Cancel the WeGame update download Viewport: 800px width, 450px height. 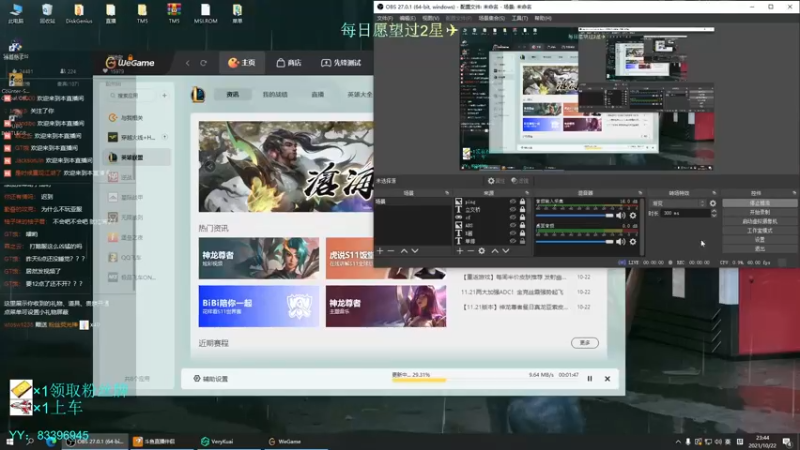click(607, 379)
